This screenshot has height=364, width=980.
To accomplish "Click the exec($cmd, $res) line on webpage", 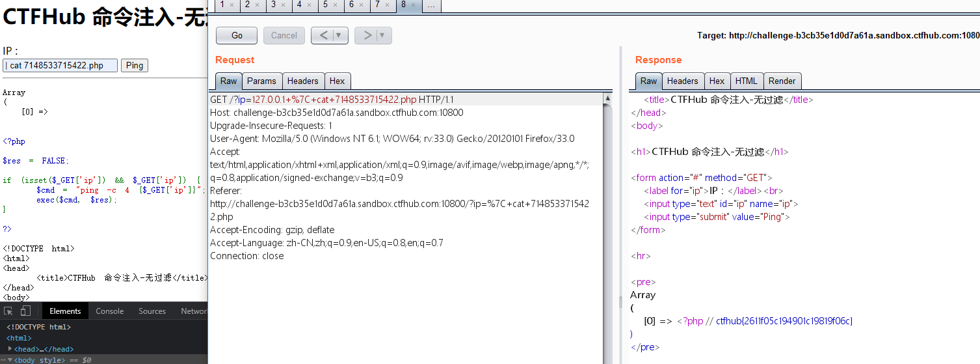I will pos(77,200).
